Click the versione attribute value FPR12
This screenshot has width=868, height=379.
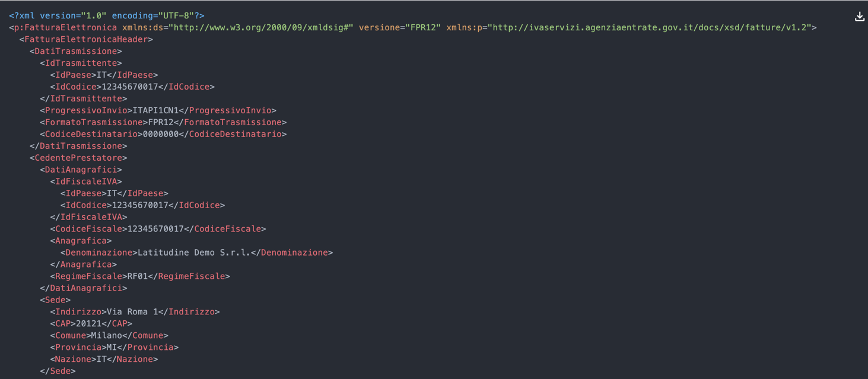(x=423, y=27)
